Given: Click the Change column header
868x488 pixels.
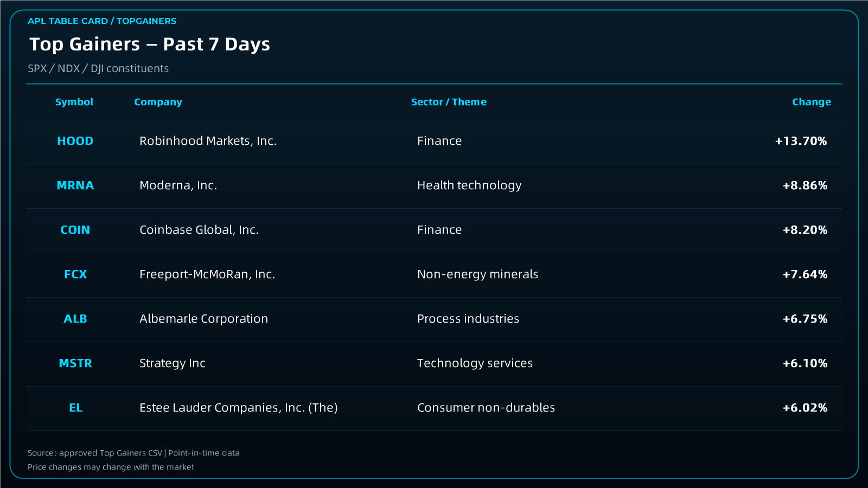Looking at the screenshot, I should tap(812, 102).
